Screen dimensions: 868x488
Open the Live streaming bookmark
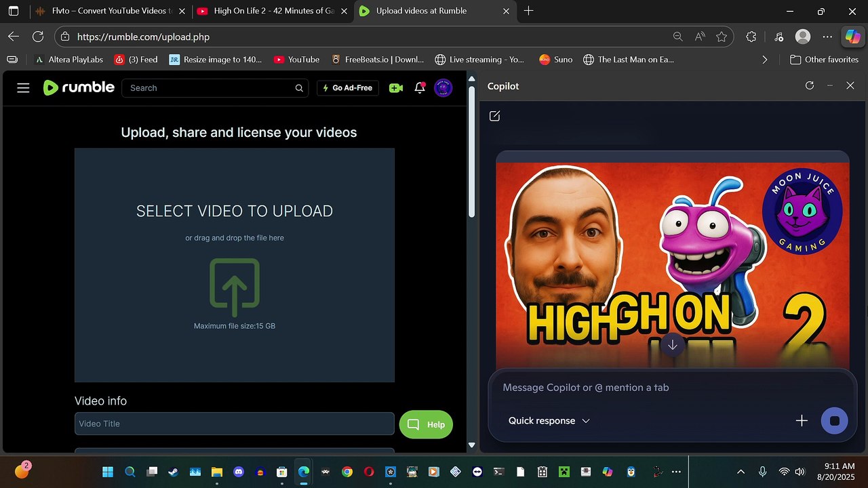click(x=480, y=60)
